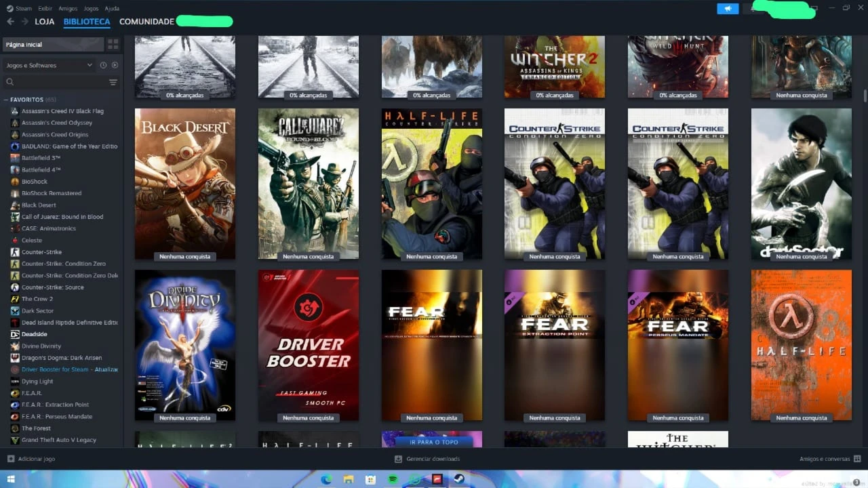
Task: Toggle the ready-to-play filter icon
Action: pyautogui.click(x=115, y=65)
